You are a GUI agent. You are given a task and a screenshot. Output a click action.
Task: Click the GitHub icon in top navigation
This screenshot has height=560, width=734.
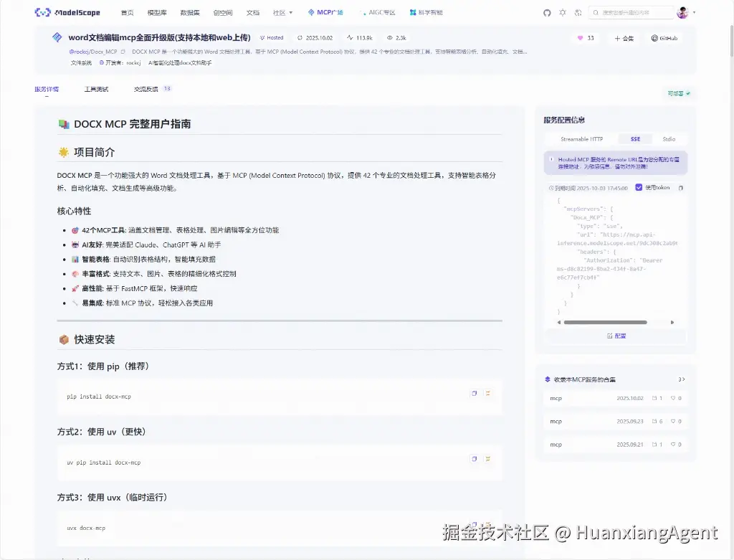tap(547, 13)
